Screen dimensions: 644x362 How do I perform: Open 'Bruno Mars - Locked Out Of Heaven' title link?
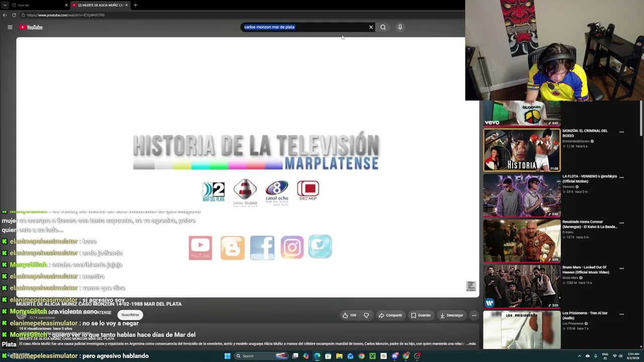click(x=586, y=270)
